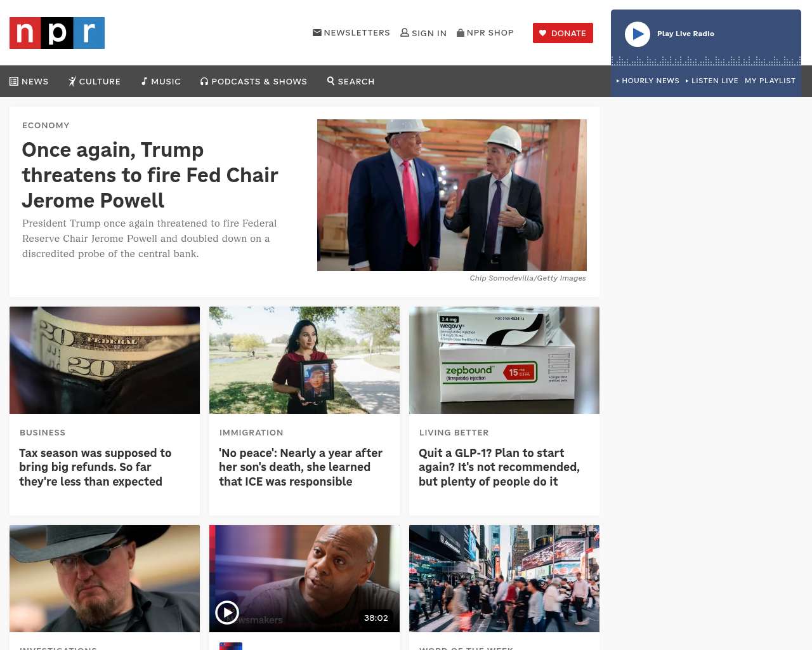Open the Times Square crowd photo
812x650 pixels.
(504, 578)
